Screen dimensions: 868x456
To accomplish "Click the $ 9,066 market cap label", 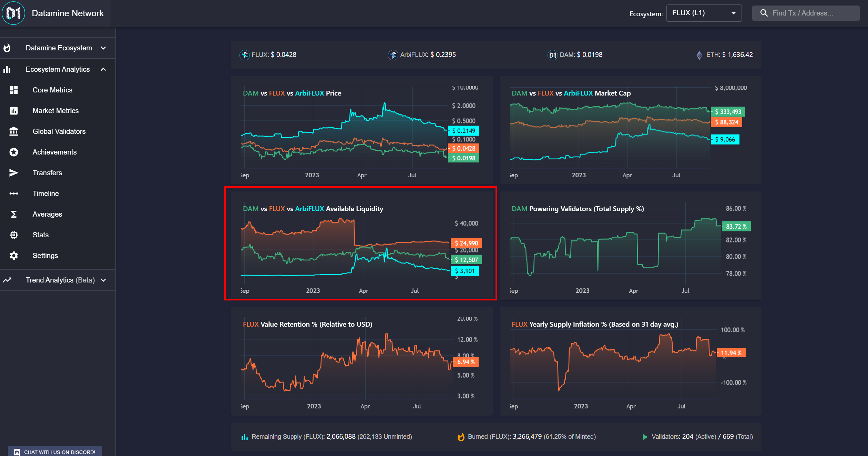I will coord(725,139).
